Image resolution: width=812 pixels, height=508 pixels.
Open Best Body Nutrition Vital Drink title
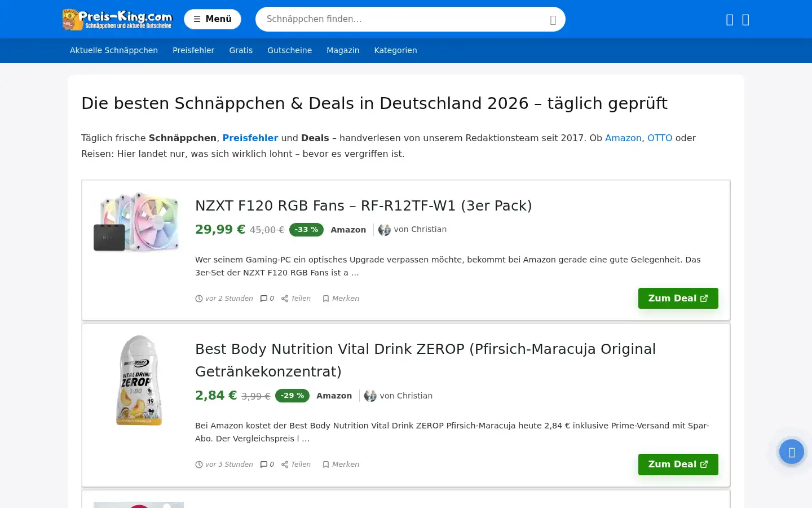click(x=425, y=360)
